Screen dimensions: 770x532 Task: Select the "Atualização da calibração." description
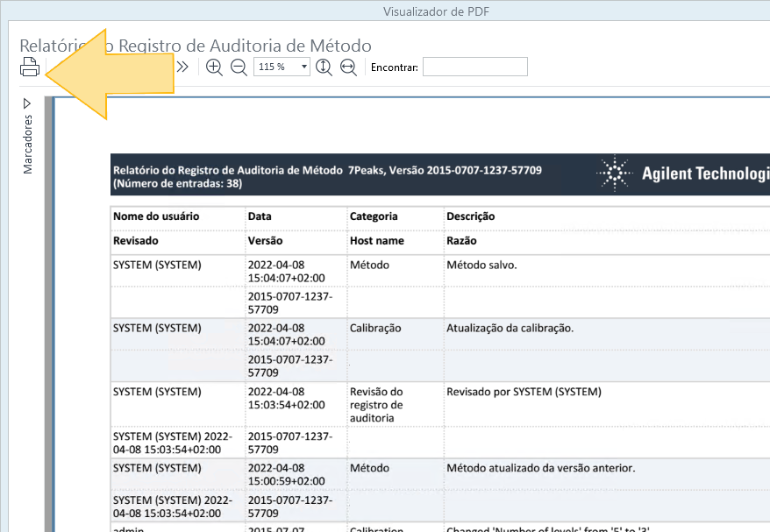[510, 329]
